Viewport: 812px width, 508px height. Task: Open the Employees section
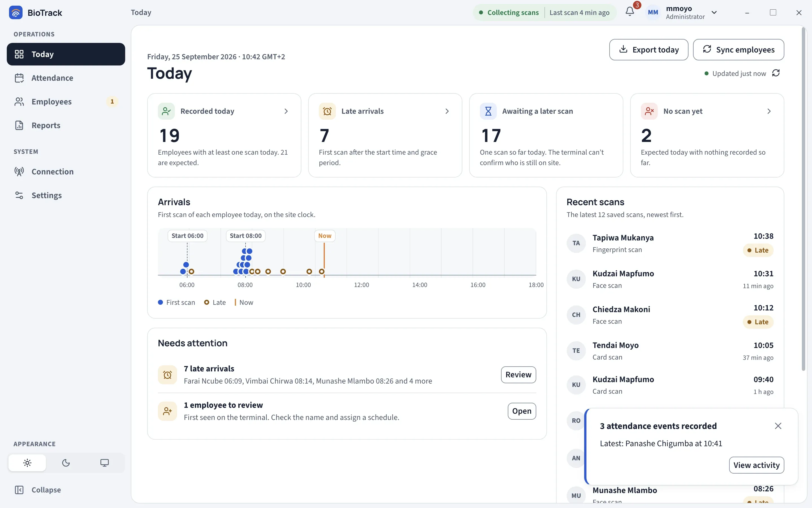66,102
